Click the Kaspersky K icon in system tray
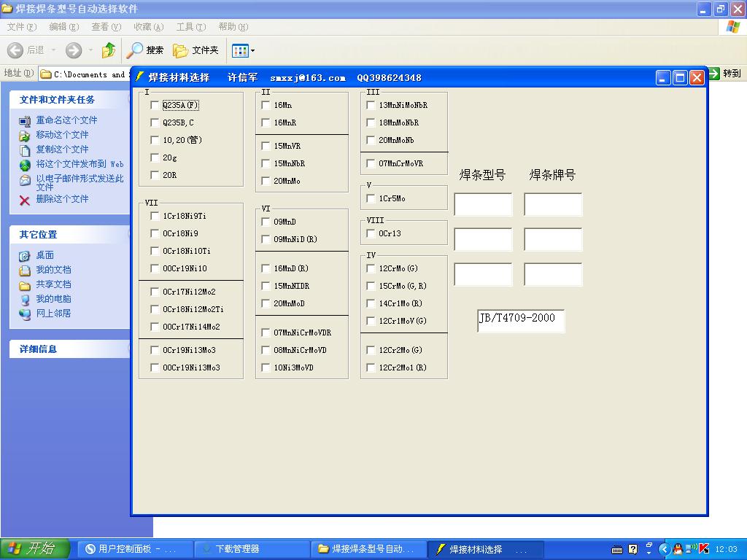747x560 pixels. click(704, 549)
